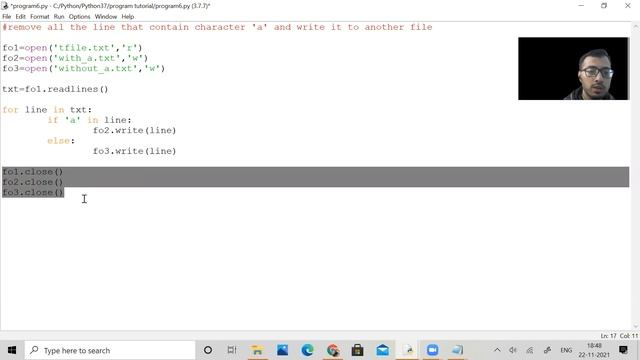Click the webcam video thumbnail
This screenshot has width=640, height=360.
[x=573, y=69]
